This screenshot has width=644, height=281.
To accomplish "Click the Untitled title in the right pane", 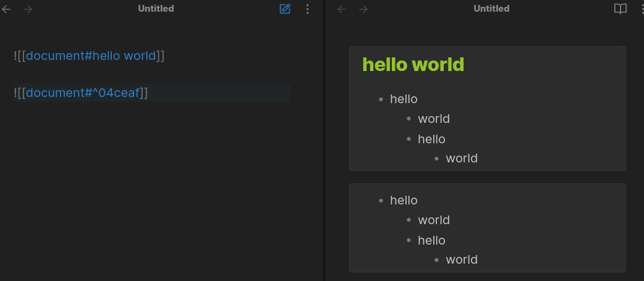I will click(491, 9).
